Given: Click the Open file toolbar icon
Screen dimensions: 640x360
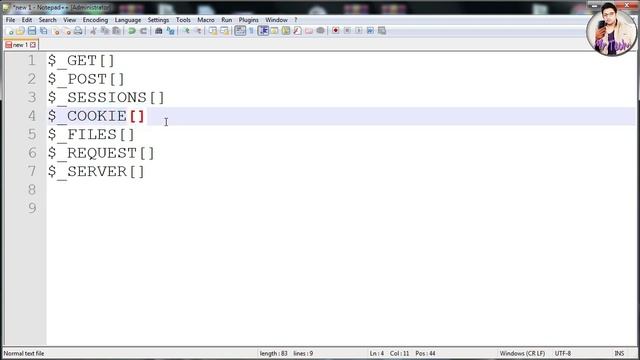Looking at the screenshot, I should [20, 31].
